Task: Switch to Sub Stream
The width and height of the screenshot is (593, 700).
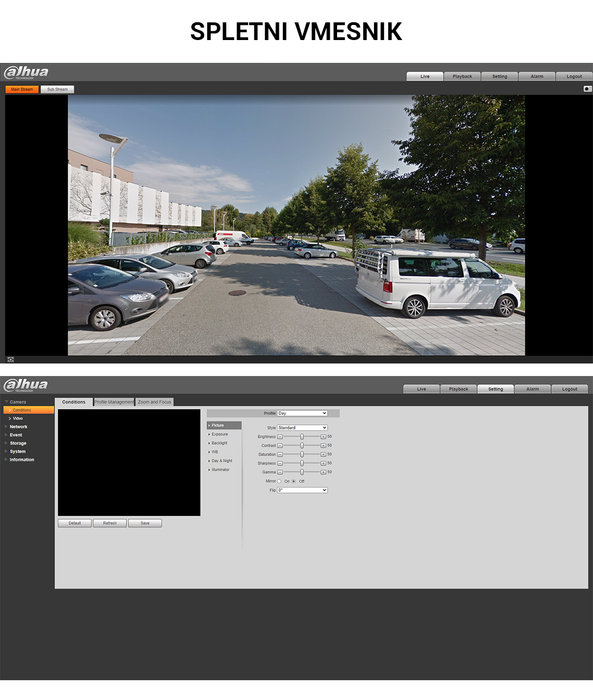Action: [x=57, y=89]
